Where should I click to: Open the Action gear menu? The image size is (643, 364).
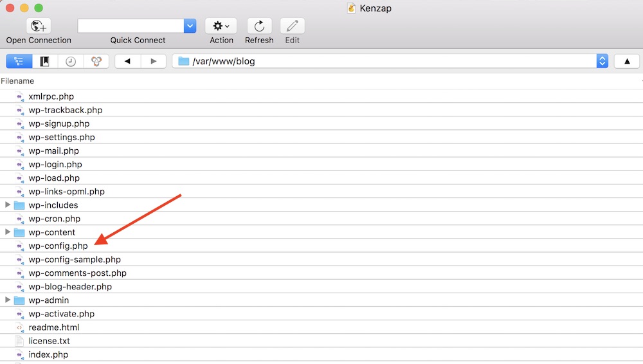coord(221,26)
